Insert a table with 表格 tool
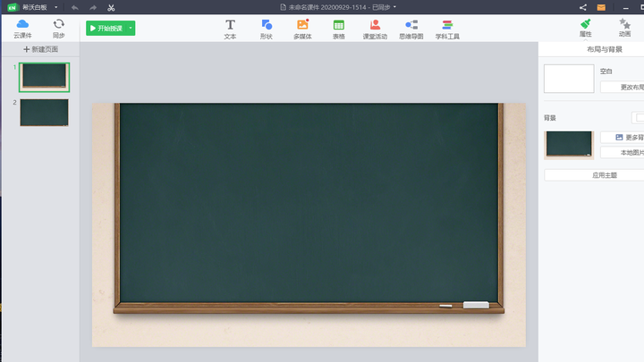Viewport: 644px width, 362px height. 339,29
